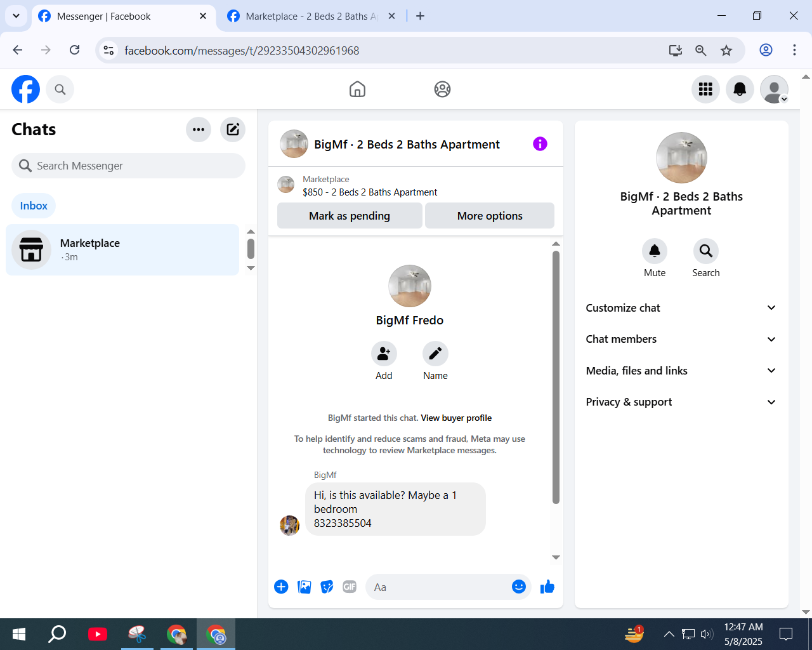The width and height of the screenshot is (812, 650).
Task: Go back in browser history
Action: tap(18, 50)
